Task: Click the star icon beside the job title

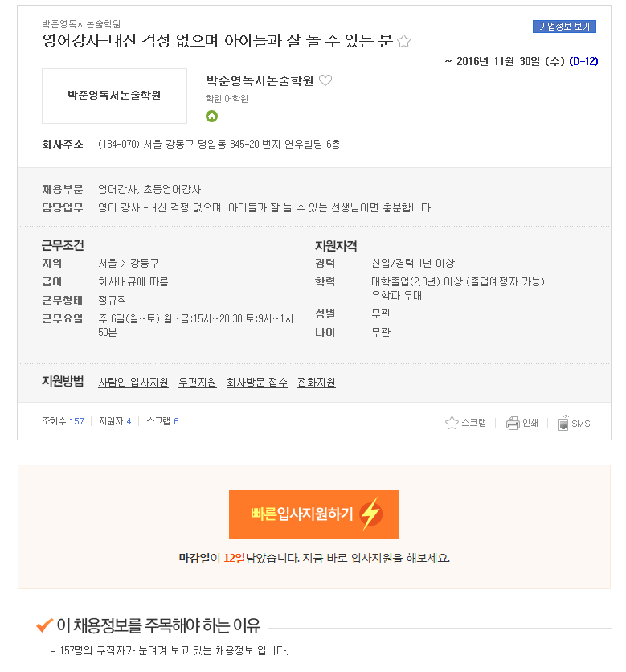Action: (x=403, y=42)
